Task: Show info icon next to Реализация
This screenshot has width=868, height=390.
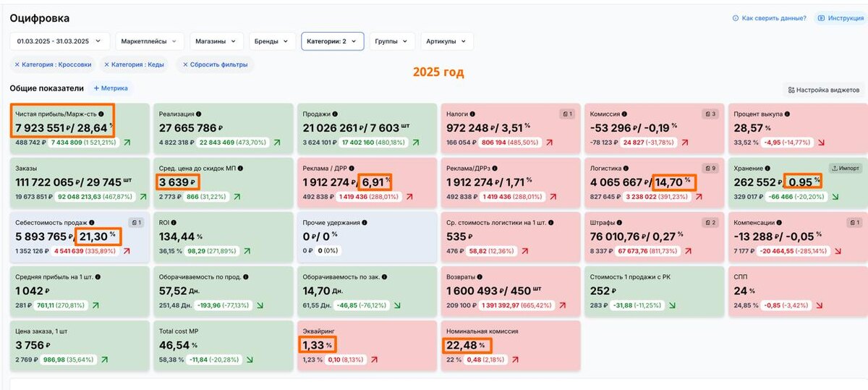Action: (199, 114)
